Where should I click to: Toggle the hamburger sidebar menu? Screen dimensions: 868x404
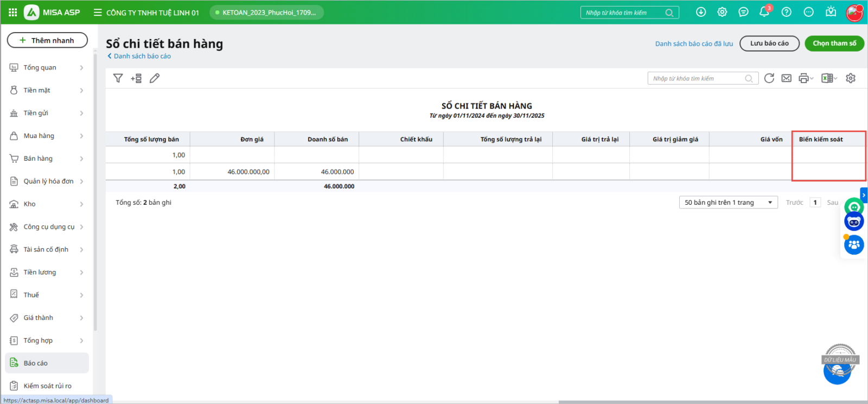pyautogui.click(x=98, y=12)
